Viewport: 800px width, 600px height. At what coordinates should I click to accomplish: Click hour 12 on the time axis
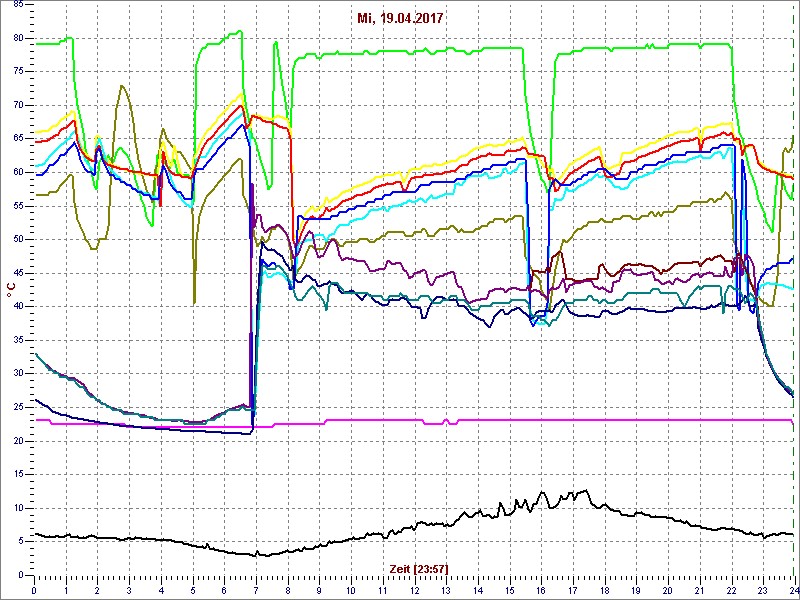pyautogui.click(x=414, y=588)
